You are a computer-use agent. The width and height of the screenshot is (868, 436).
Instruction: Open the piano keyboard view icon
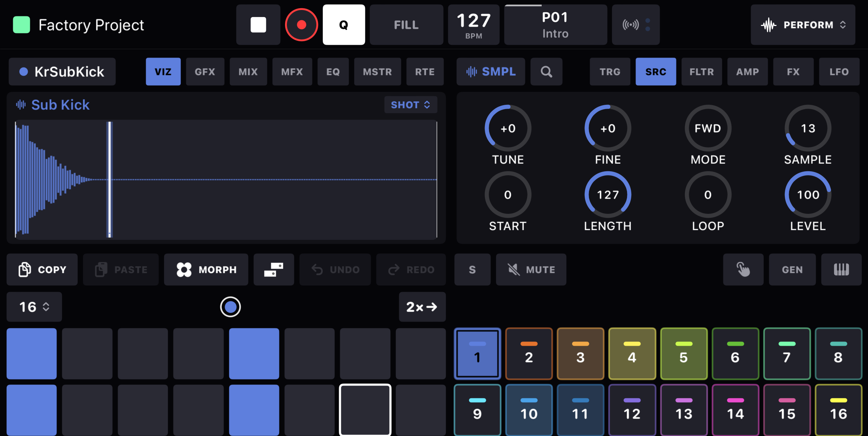(x=841, y=270)
